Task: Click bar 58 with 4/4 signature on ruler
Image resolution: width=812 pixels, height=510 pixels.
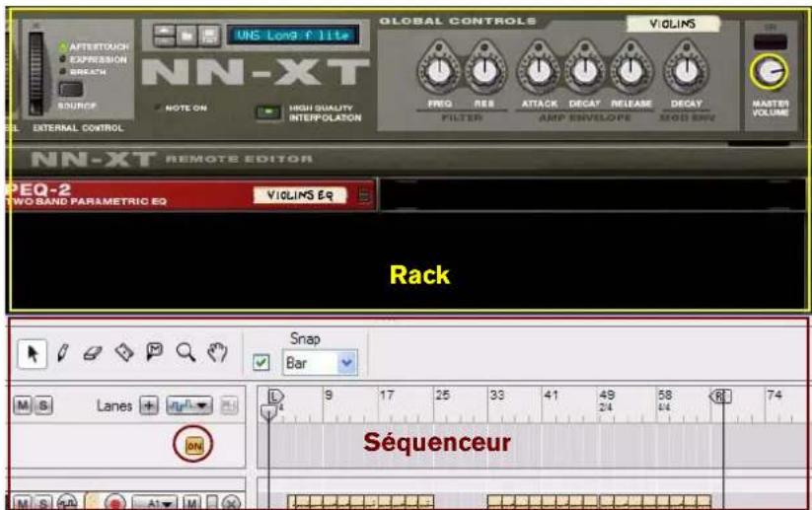Action: pos(664,400)
